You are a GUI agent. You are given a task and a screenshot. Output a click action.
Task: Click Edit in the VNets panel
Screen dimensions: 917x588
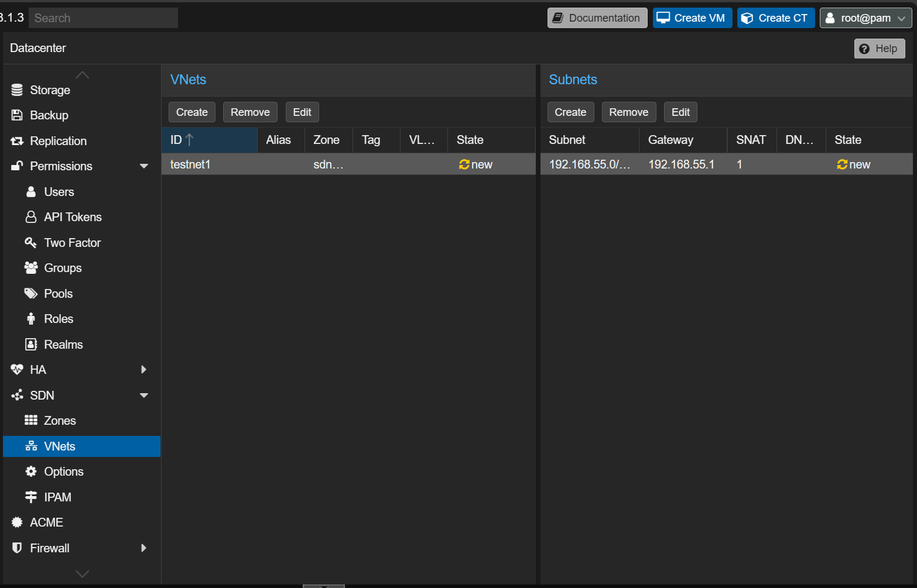tap(302, 112)
